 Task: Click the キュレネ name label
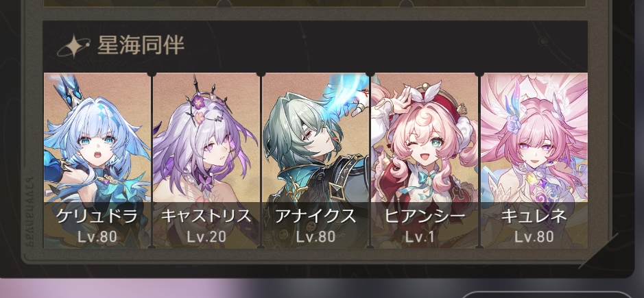534,216
